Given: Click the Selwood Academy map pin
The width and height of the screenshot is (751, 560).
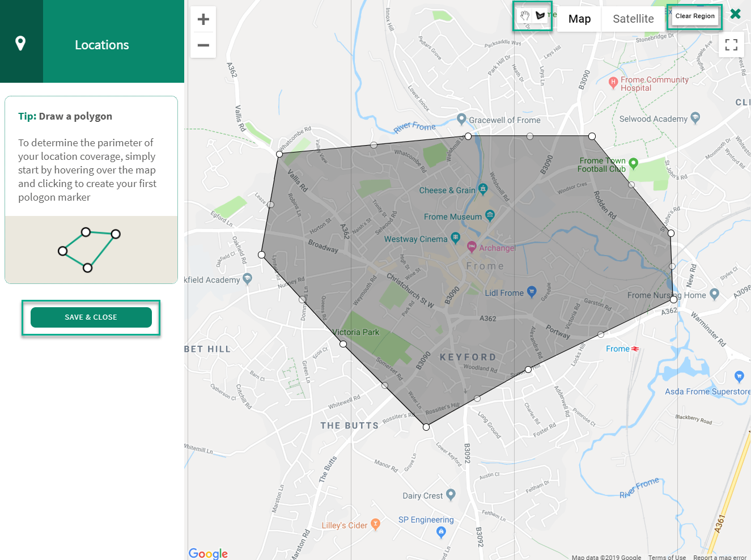Looking at the screenshot, I should pos(695,118).
